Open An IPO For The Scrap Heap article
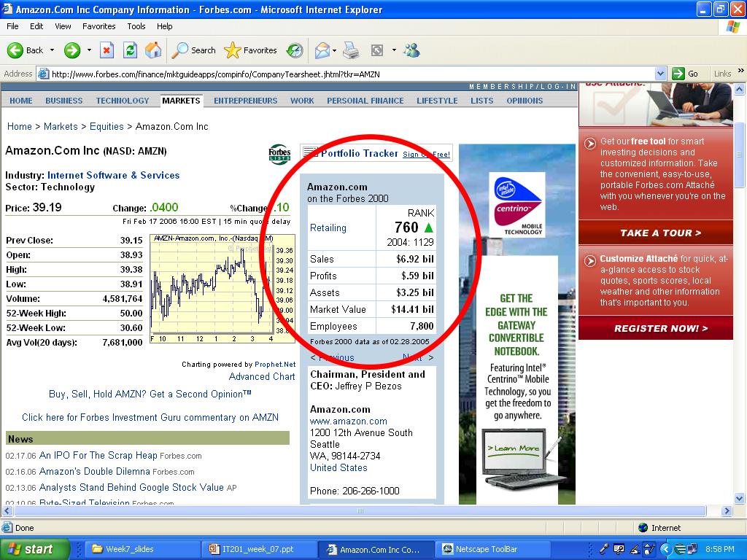747x560 pixels. pos(98,455)
